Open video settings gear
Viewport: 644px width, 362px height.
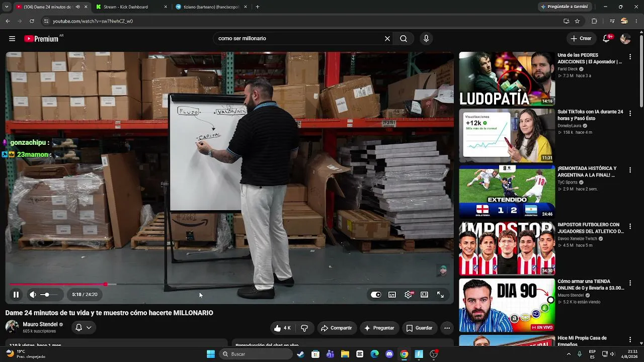[x=408, y=295]
